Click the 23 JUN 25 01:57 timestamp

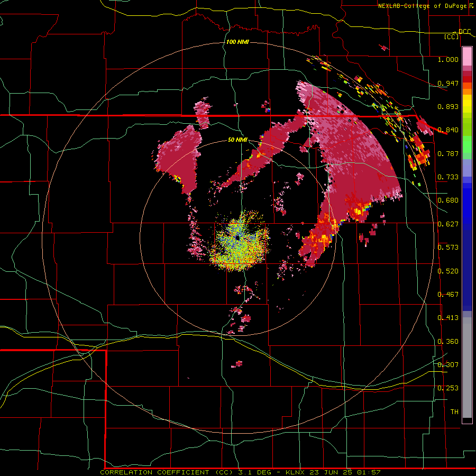(x=345, y=472)
